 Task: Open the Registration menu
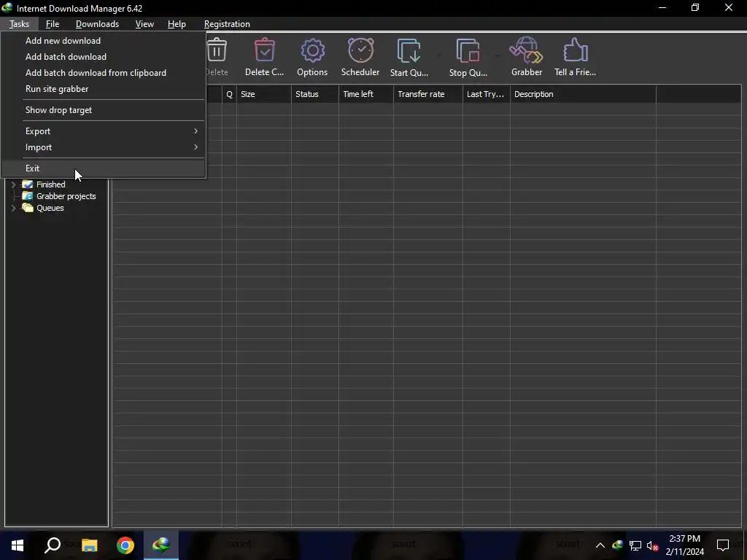pos(227,24)
